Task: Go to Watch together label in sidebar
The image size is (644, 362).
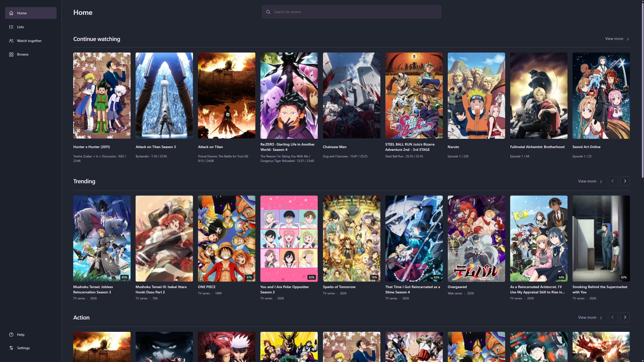Action: pos(29,41)
